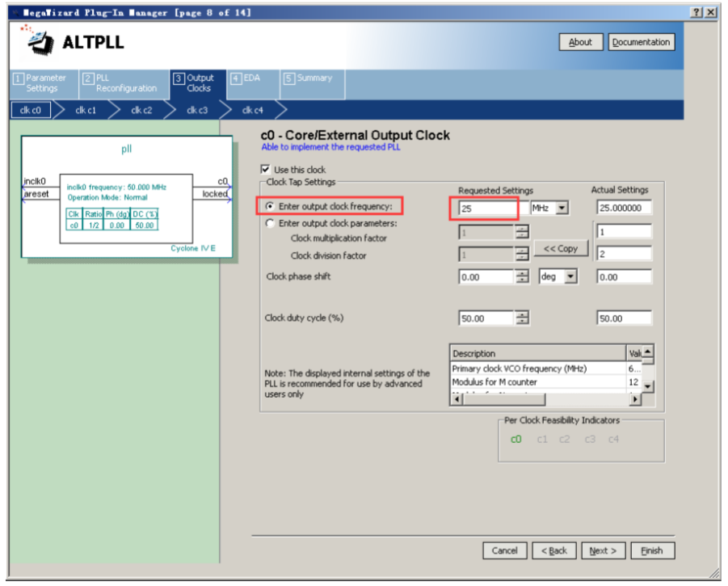Open the Documentation button
This screenshot has width=728, height=586.
point(642,42)
